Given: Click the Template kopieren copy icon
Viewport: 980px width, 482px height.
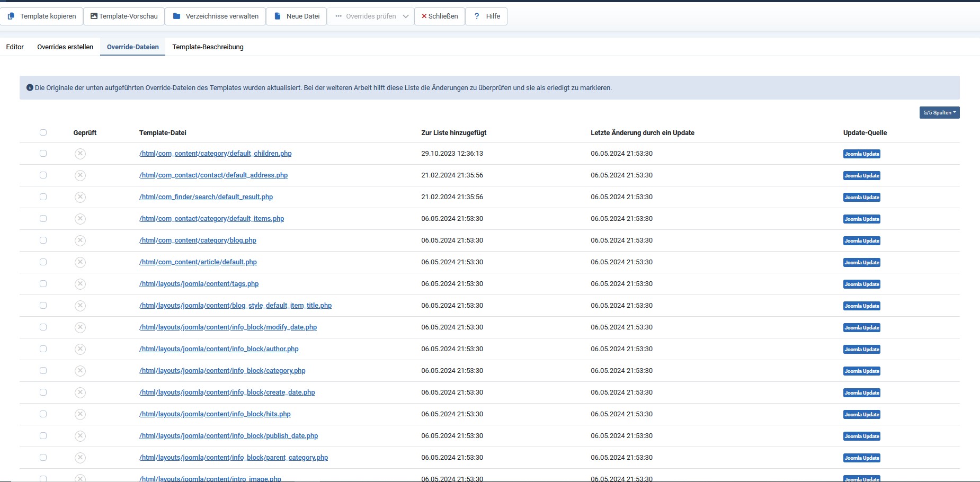Looking at the screenshot, I should 11,16.
